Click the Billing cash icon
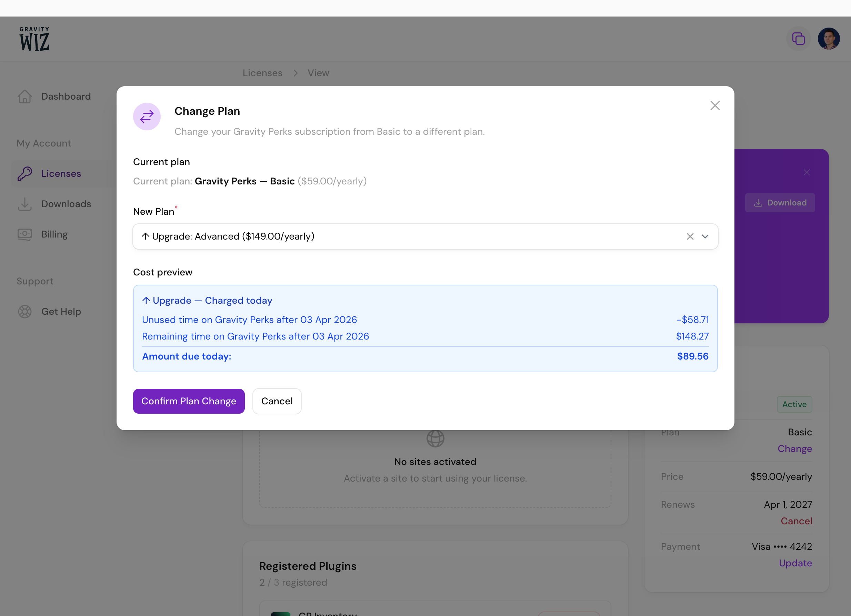Image resolution: width=851 pixels, height=616 pixels. tap(25, 234)
